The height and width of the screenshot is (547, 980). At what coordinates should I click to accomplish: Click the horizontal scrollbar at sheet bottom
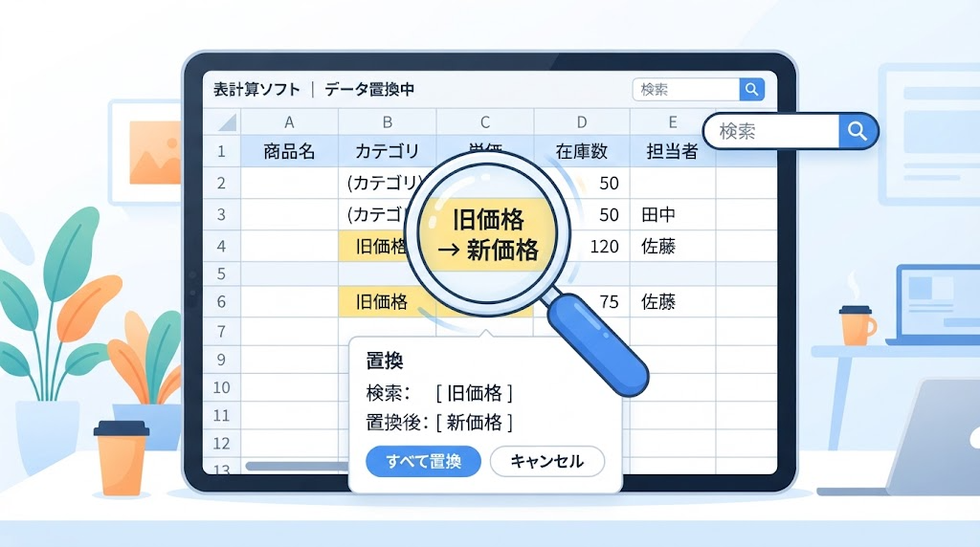298,466
